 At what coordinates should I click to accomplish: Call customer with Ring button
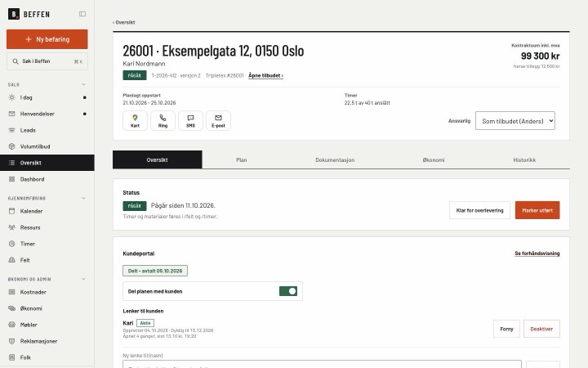tap(163, 120)
